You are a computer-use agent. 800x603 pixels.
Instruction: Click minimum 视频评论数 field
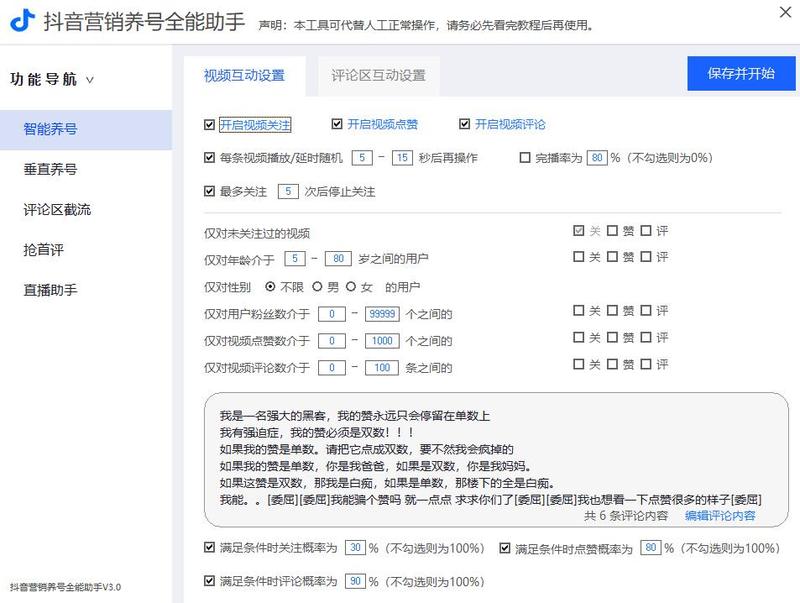tap(332, 368)
